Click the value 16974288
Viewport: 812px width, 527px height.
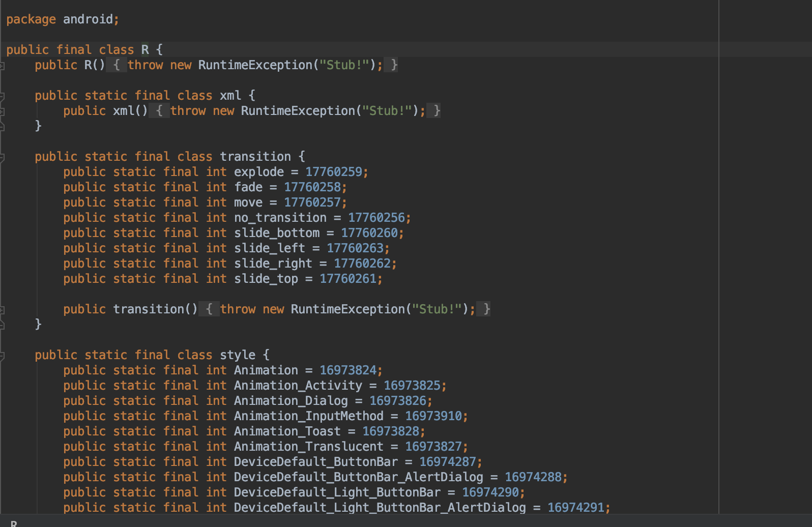pyautogui.click(x=533, y=477)
